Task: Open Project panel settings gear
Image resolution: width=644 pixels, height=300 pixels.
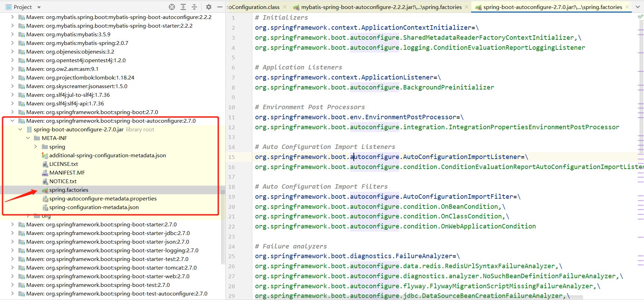Action: [209, 7]
